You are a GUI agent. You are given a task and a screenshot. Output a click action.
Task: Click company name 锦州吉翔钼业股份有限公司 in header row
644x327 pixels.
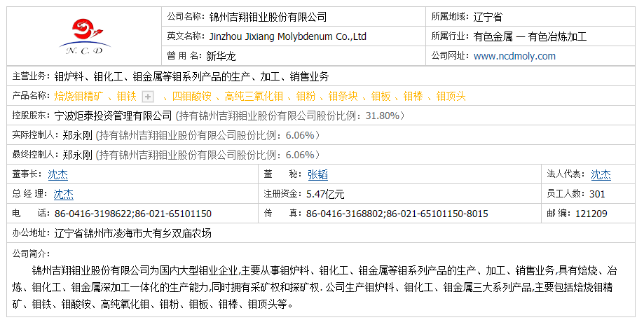point(268,17)
